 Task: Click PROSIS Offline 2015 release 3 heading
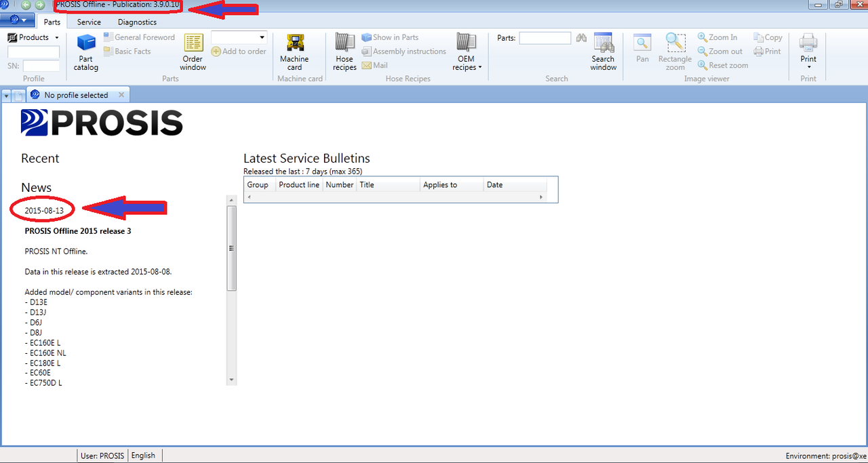coord(78,230)
